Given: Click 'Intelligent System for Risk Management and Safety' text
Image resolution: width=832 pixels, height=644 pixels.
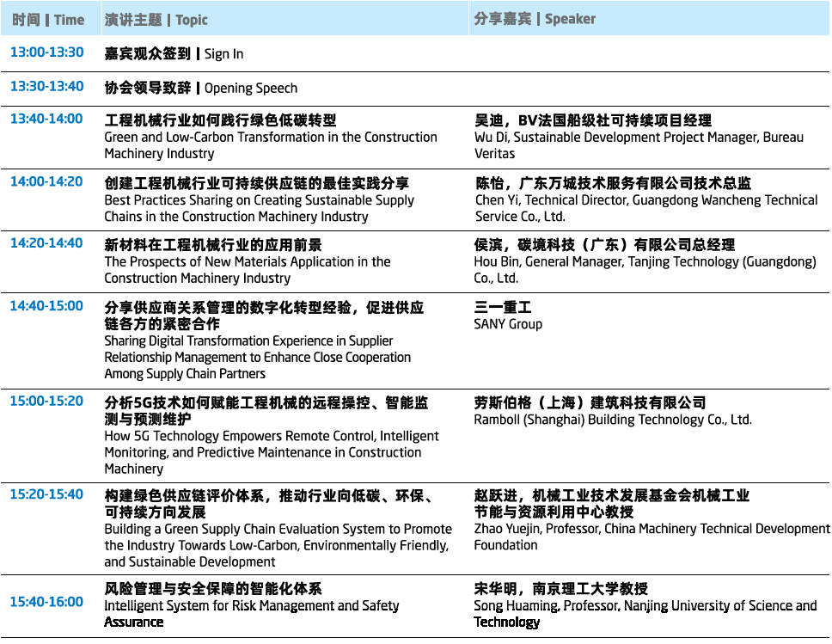Looking at the screenshot, I should pyautogui.click(x=252, y=606).
